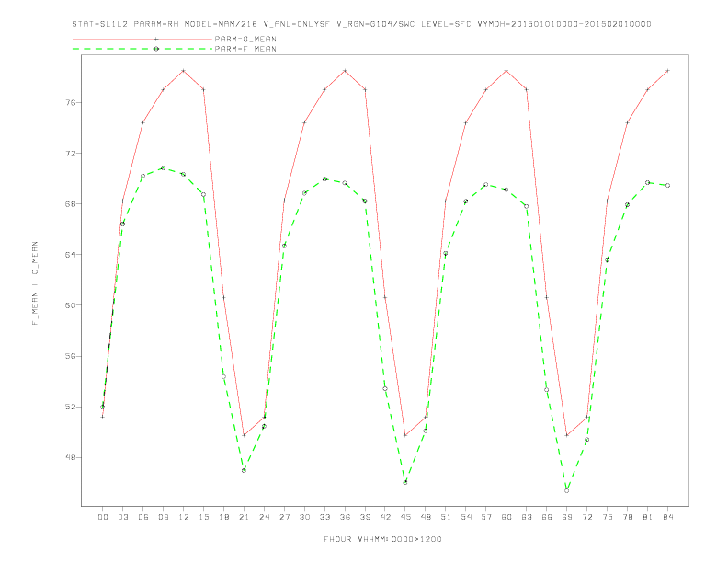Click x-axis forecast hour label 66
The image size is (728, 563).
547,517
